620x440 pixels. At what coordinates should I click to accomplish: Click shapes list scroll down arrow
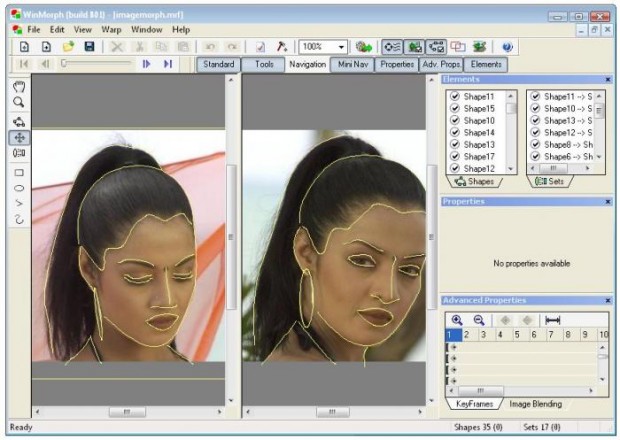click(x=511, y=169)
